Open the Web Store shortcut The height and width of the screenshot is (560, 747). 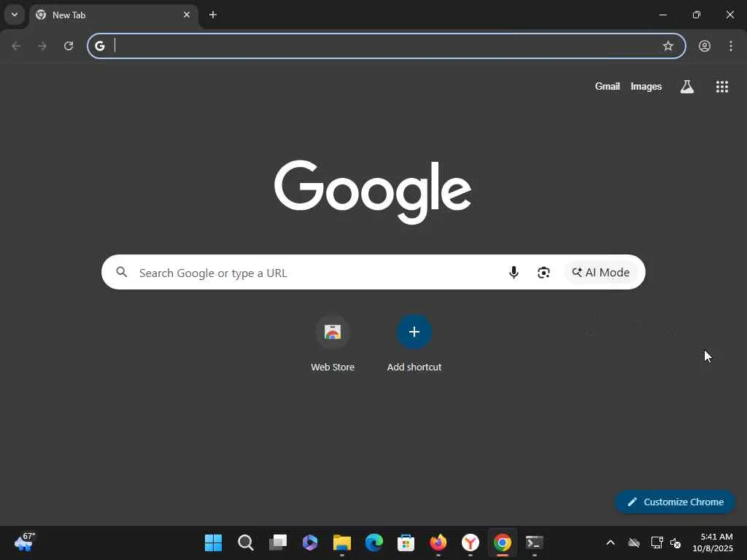[x=333, y=343]
